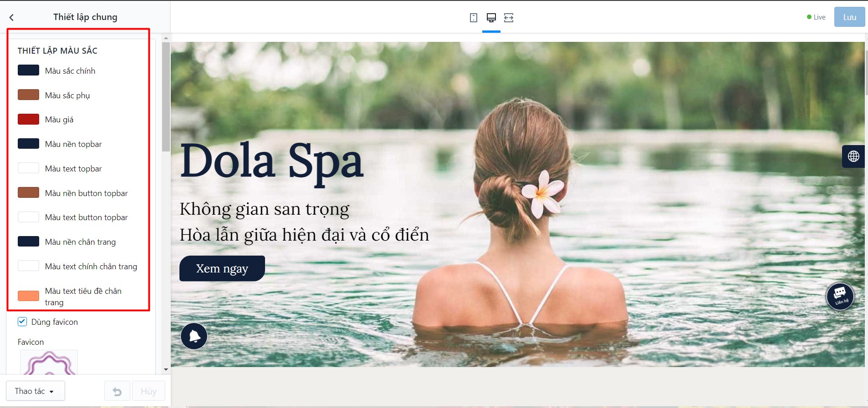Open the globe language widget
Screen dimensions: 868x408
click(853, 156)
